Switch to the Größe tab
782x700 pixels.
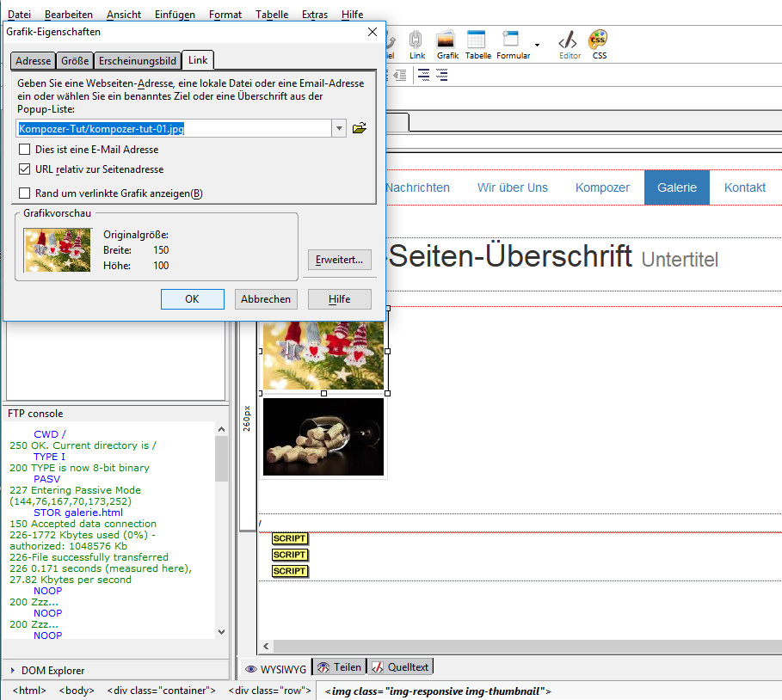[x=75, y=61]
